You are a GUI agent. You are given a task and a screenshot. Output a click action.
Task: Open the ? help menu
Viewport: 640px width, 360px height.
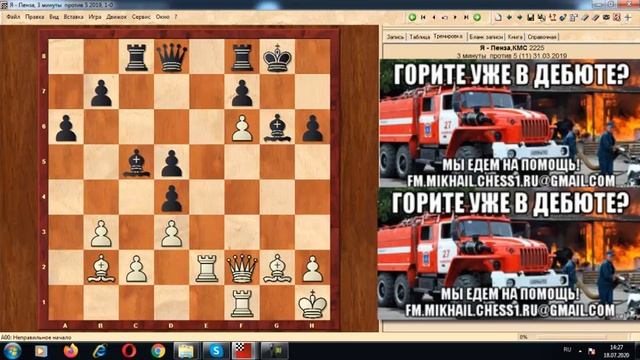pyautogui.click(x=176, y=17)
